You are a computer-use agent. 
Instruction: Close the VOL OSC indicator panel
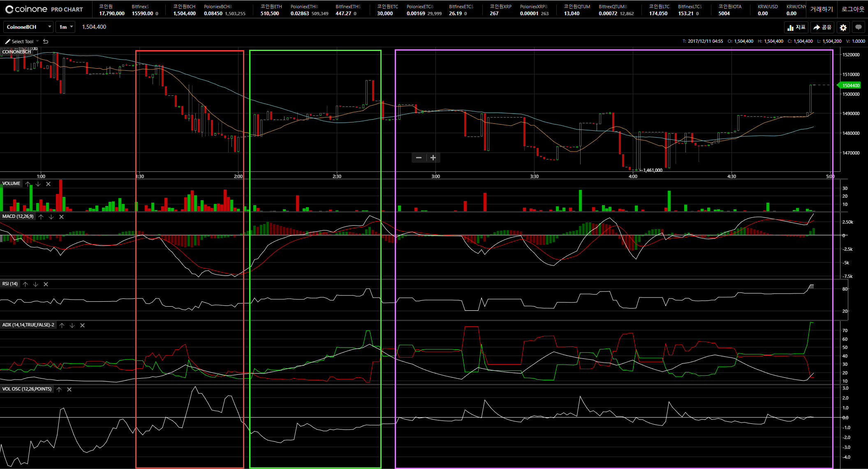[69, 390]
